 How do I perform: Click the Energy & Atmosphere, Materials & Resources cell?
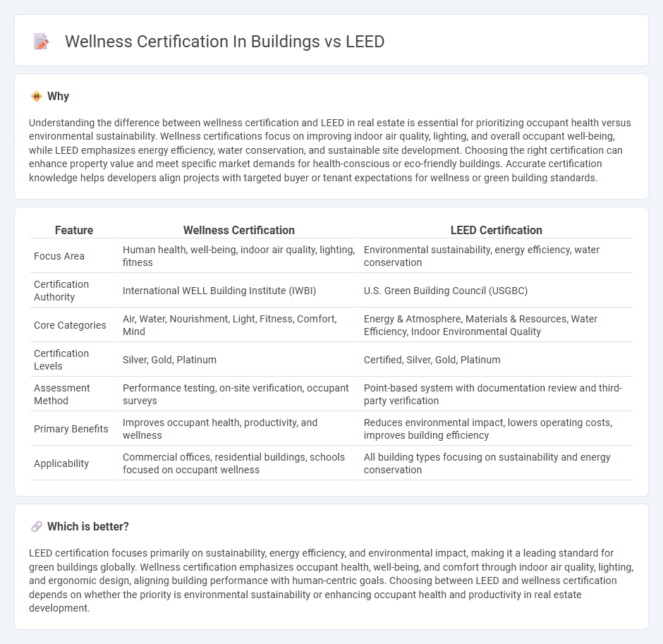coord(497,325)
